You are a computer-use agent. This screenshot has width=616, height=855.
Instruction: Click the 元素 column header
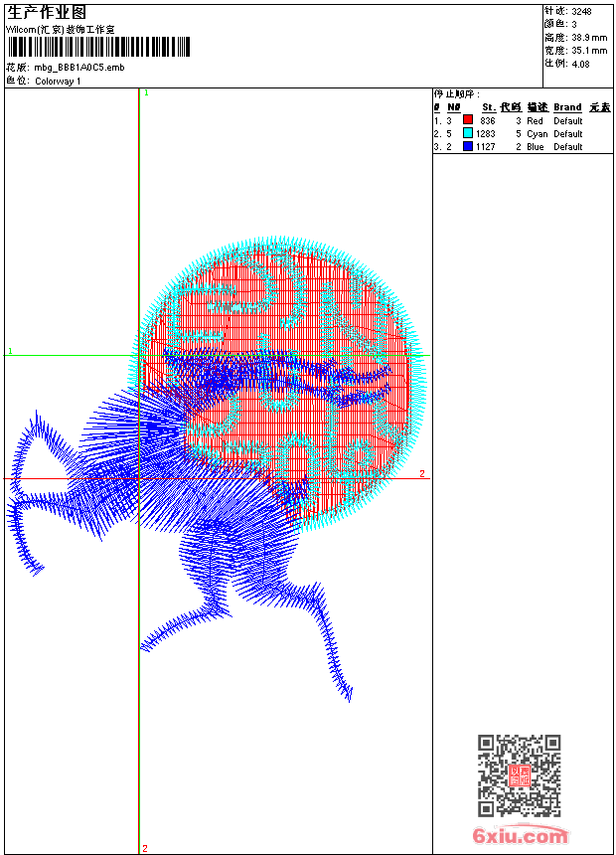pos(600,107)
